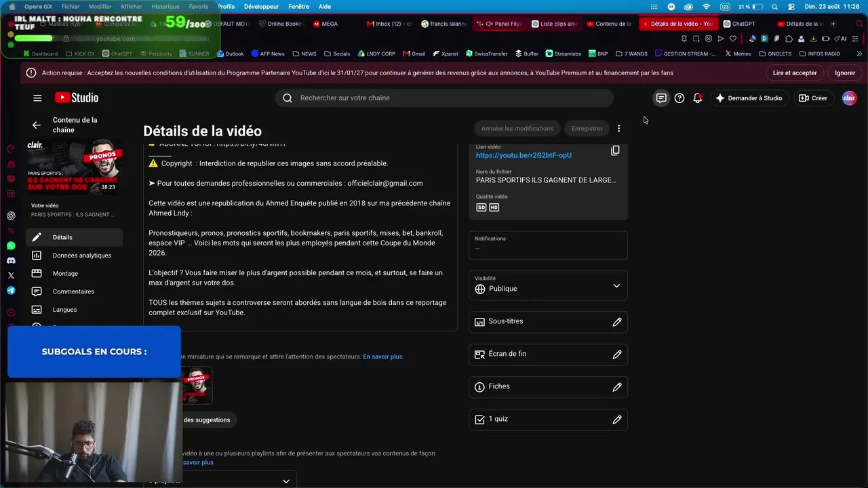Select the uploaded miniature thumbnail

pyautogui.click(x=197, y=386)
